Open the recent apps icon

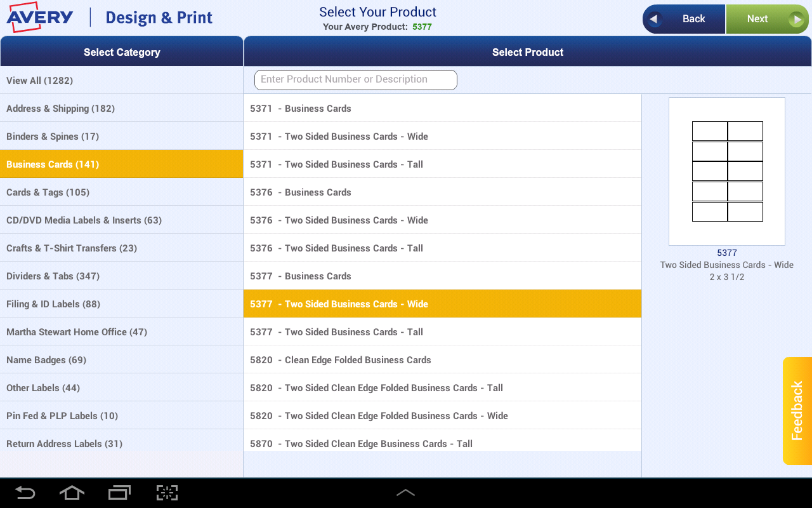(x=119, y=493)
